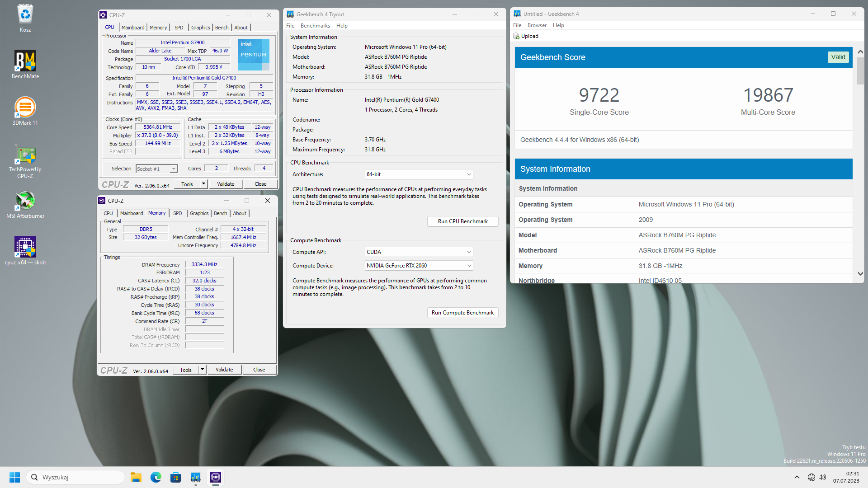Click the Core Speed 5364.81 MHz field
This screenshot has width=868, height=488.
click(158, 127)
